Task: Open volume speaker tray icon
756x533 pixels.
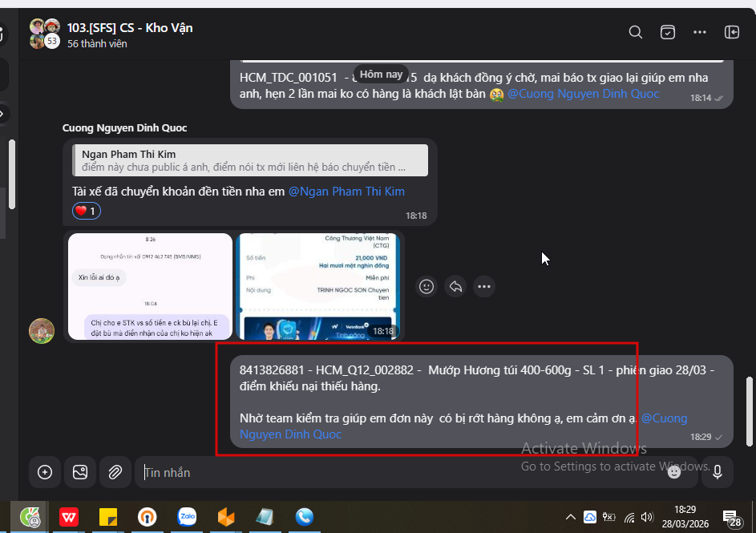Action: 647,518
